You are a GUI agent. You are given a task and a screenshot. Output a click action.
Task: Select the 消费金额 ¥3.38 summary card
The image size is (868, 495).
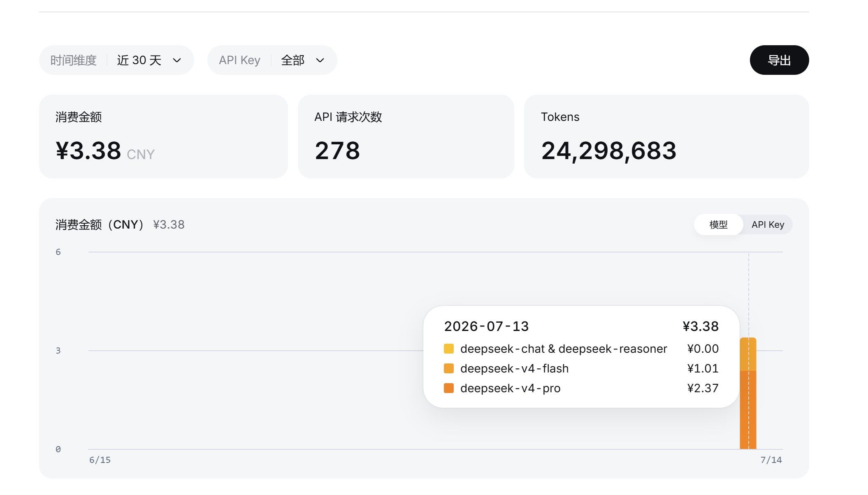163,136
